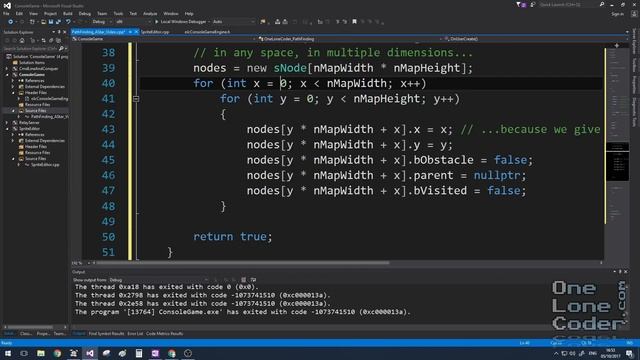This screenshot has height=360, width=640.
Task: Open the Team menu
Action: [x=102, y=13]
